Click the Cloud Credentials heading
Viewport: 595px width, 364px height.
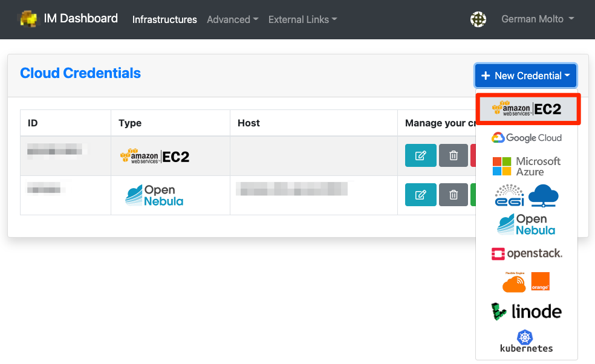[x=80, y=73]
